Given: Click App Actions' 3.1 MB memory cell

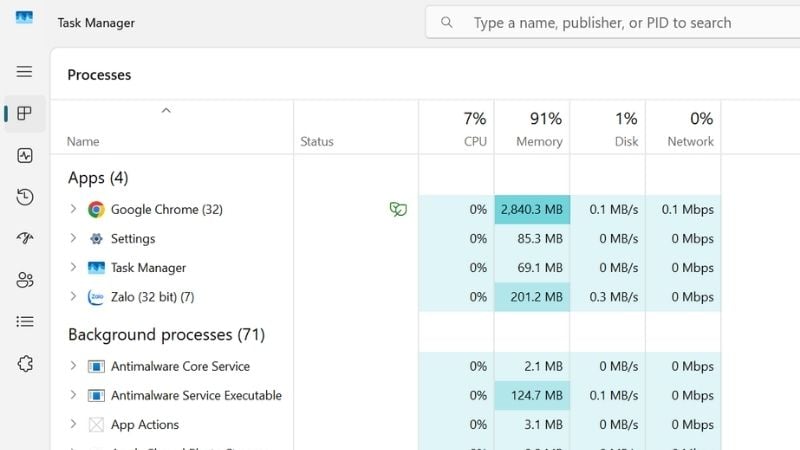Looking at the screenshot, I should (x=532, y=424).
